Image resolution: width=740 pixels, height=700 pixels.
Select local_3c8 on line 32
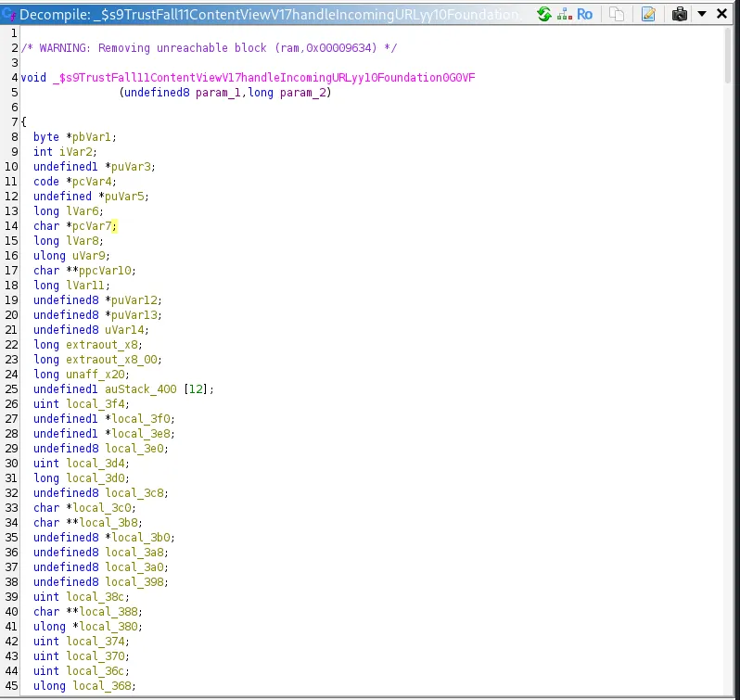click(134, 493)
